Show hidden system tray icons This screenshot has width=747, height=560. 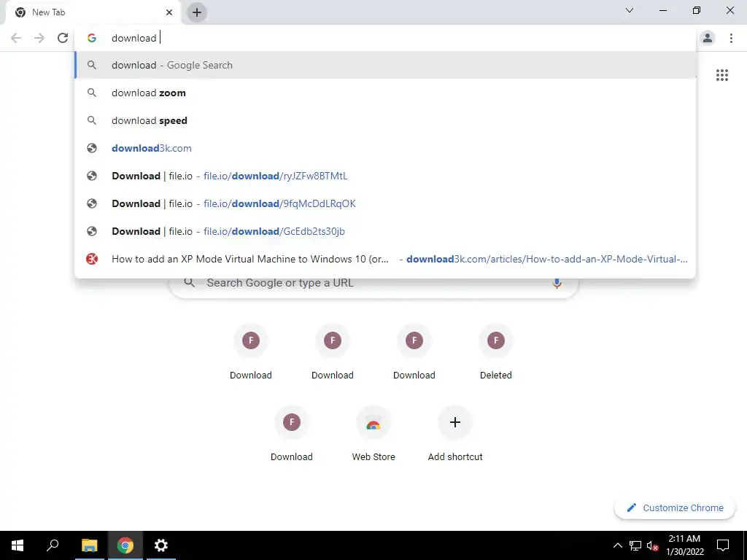click(617, 545)
